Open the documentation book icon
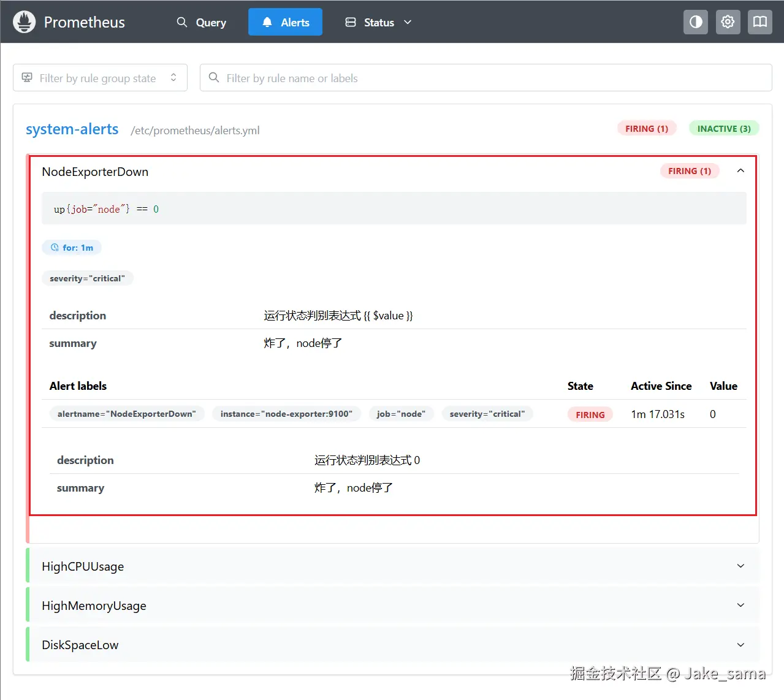 point(760,22)
